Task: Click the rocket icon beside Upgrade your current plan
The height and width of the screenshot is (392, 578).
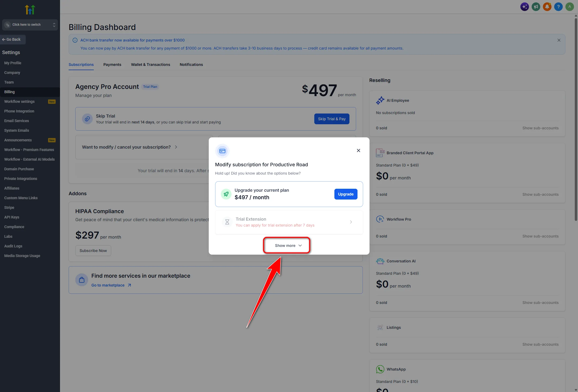Action: (x=226, y=194)
